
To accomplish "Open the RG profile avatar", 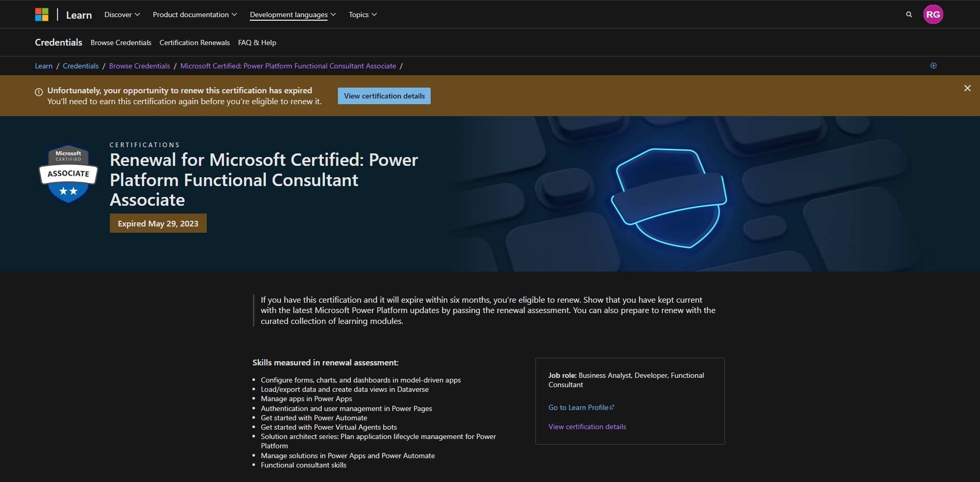I will coord(933,15).
